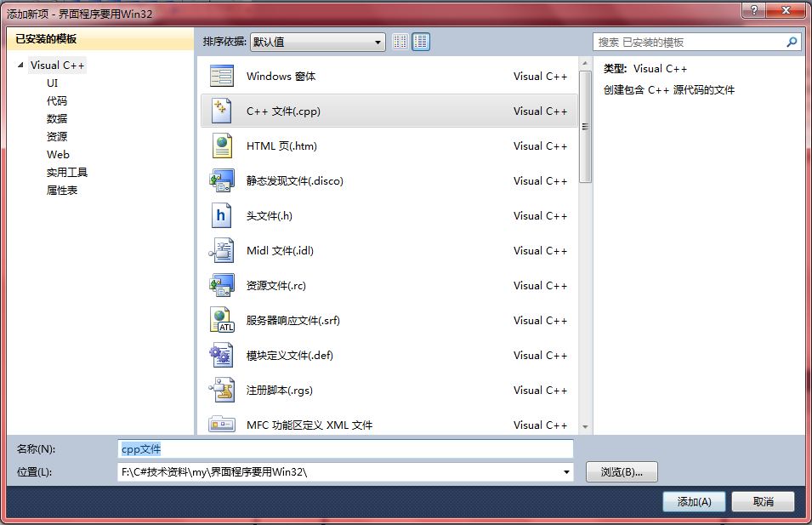Image resolution: width=812 pixels, height=525 pixels.
Task: Click the HTML 页(.htm) item name
Action: 281,146
